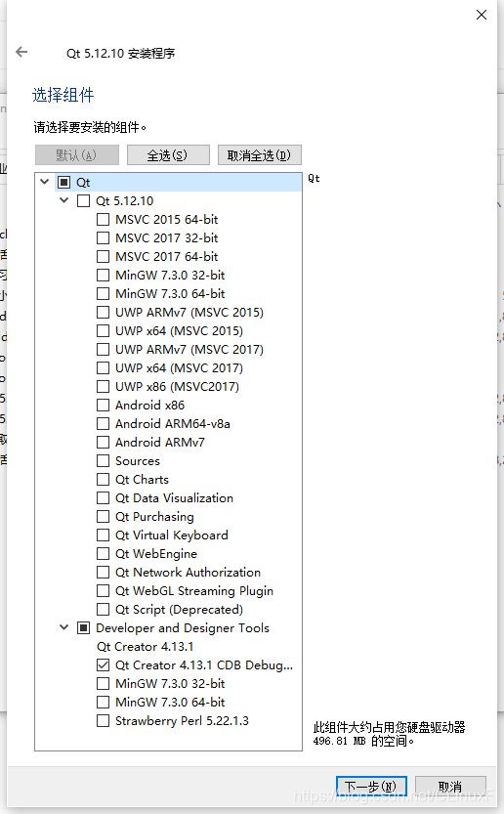Check MinGW 7.3.0 32-bit under Qt 5.12.10
Image resolution: width=504 pixels, height=814 pixels.
point(104,276)
